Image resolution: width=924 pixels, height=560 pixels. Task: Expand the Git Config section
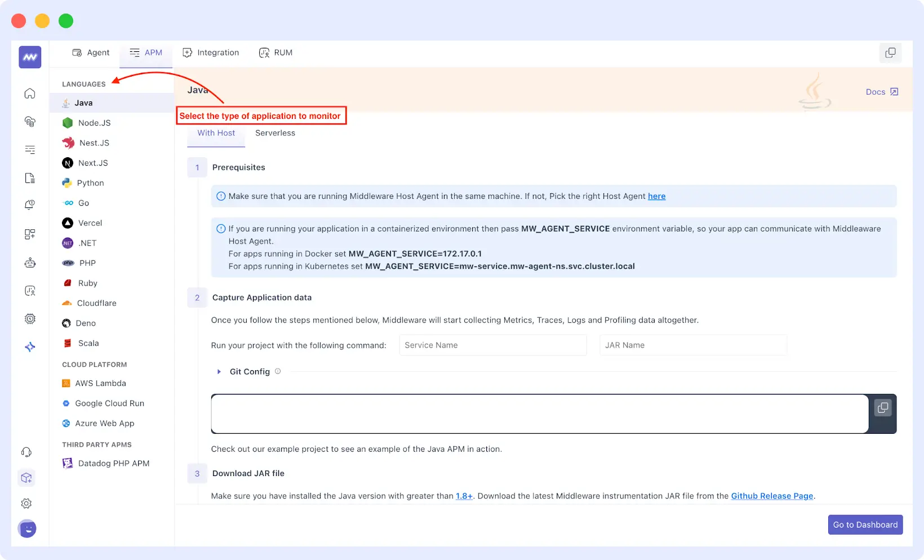click(x=248, y=371)
